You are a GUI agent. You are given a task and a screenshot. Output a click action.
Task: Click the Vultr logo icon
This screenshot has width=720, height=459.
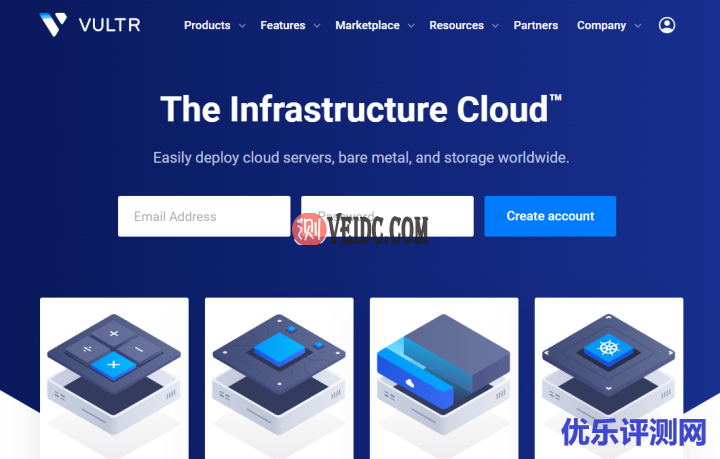click(x=53, y=24)
